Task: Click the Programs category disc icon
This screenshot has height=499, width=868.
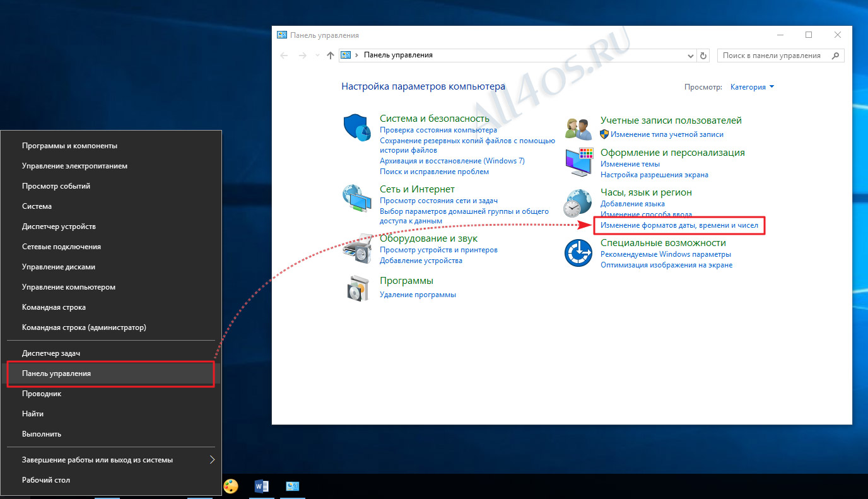Action: click(358, 289)
